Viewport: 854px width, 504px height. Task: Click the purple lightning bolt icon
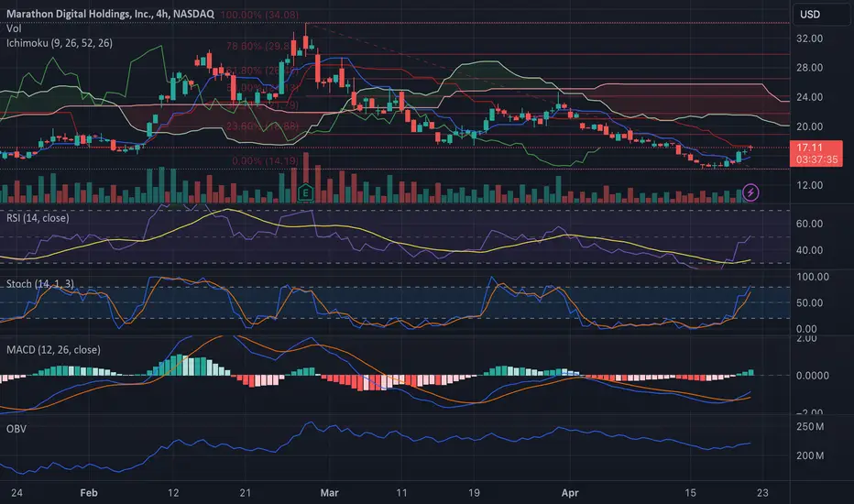click(x=750, y=192)
